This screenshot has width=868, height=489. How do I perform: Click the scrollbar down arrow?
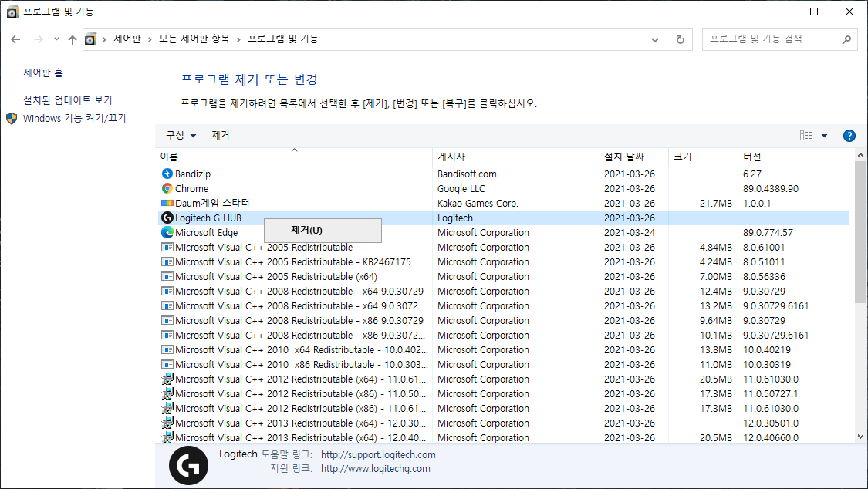point(860,437)
